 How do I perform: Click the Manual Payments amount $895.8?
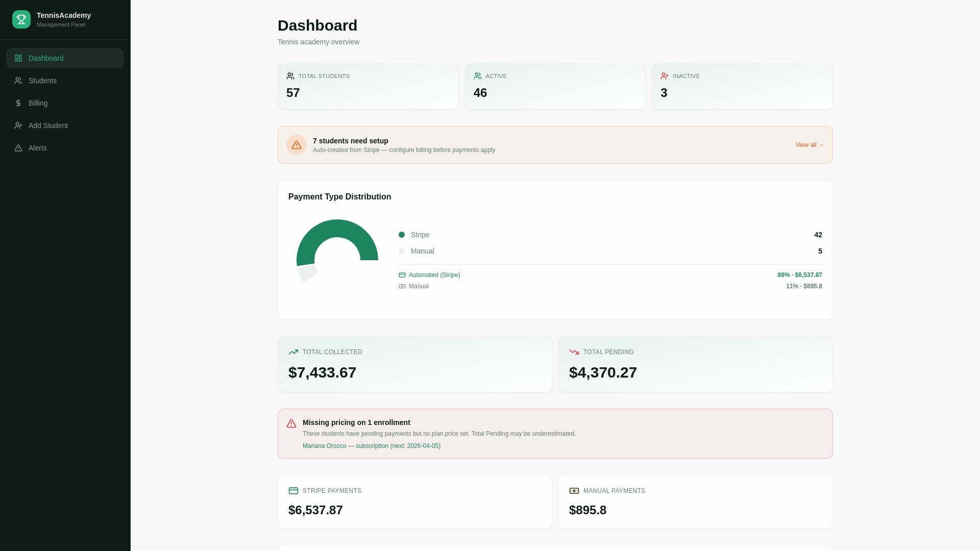pyautogui.click(x=587, y=510)
